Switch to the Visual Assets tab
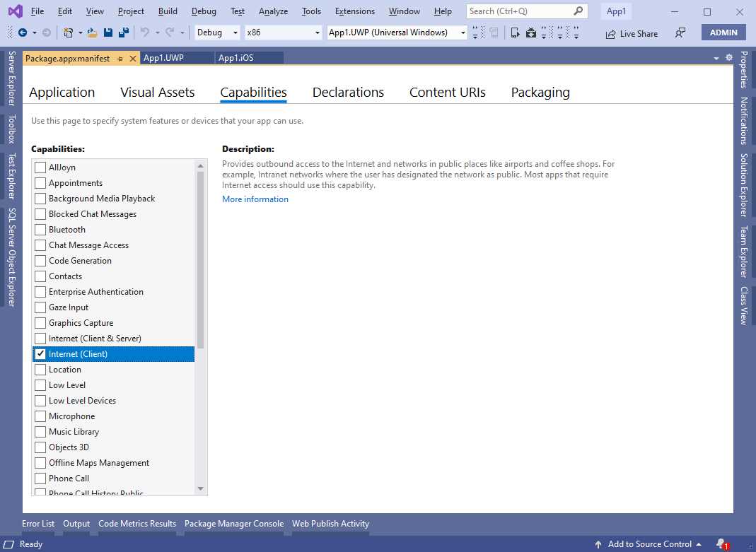 click(x=157, y=92)
